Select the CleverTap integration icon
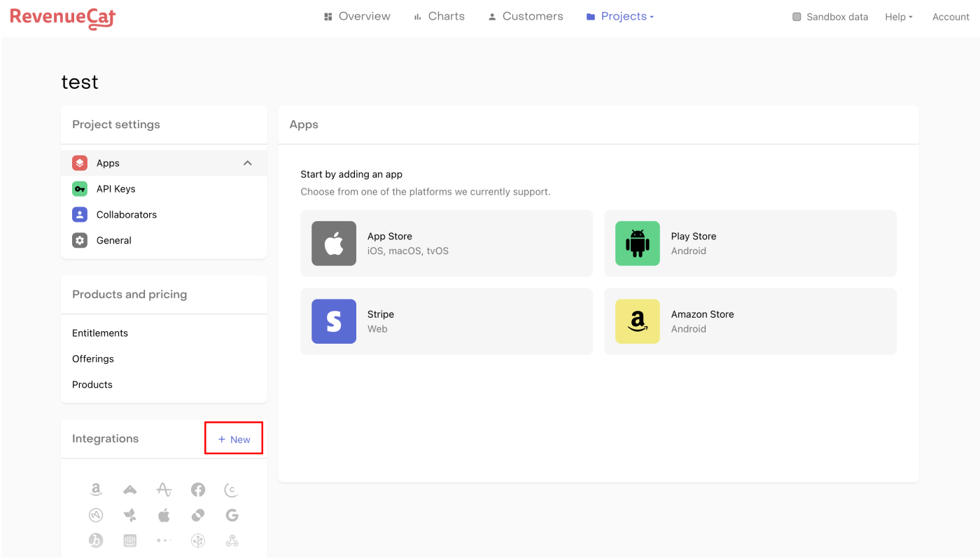The height and width of the screenshot is (560, 980). coord(232,490)
